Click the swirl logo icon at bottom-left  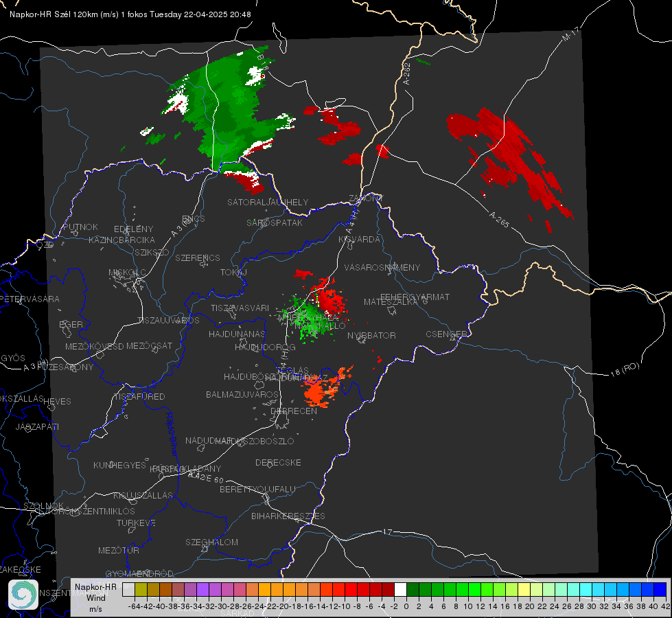23,595
